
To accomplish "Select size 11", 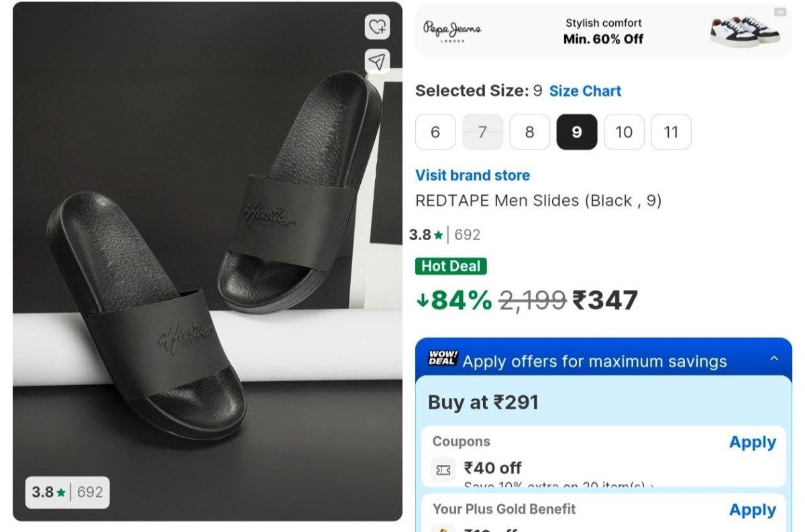I will pyautogui.click(x=671, y=132).
